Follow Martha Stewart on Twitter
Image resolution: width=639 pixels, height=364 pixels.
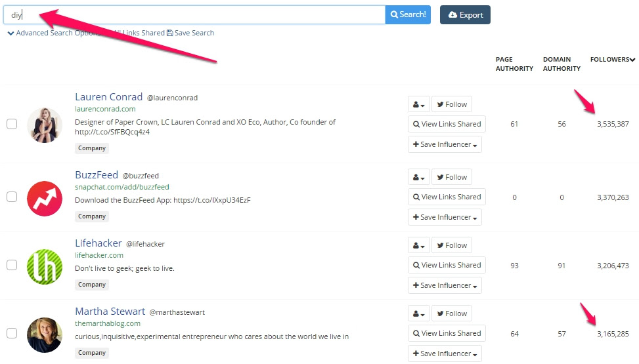452,313
